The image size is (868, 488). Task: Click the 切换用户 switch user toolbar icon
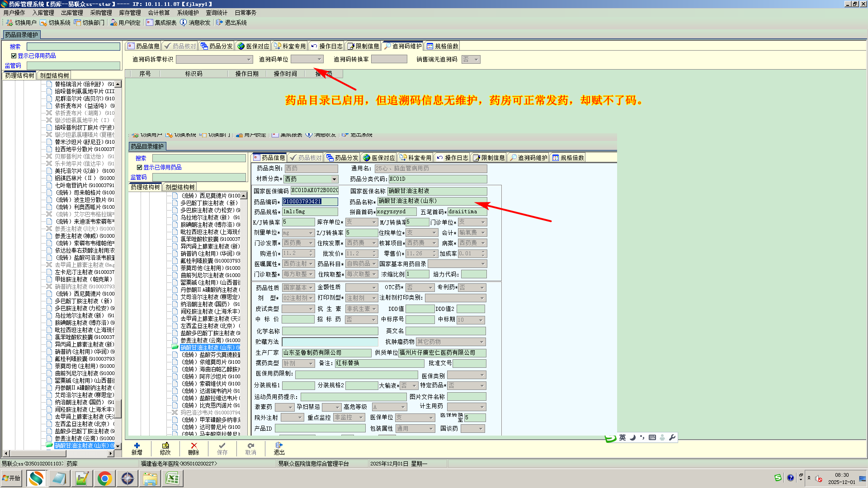pos(9,23)
